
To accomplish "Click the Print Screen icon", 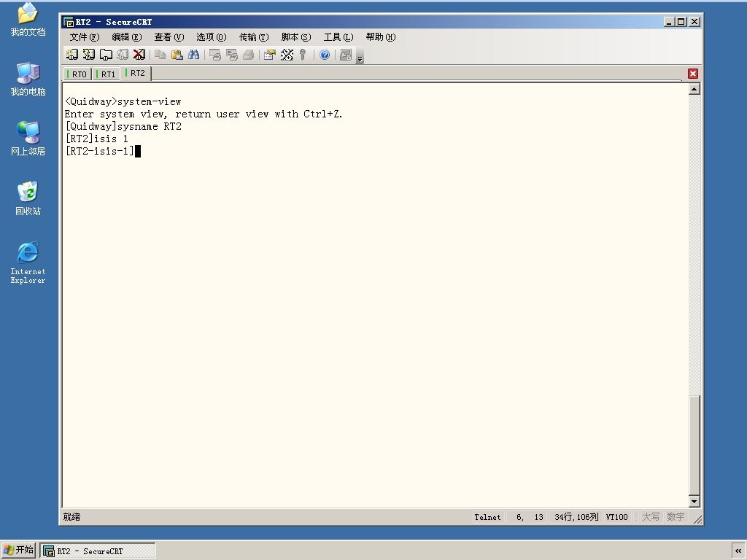I will pyautogui.click(x=215, y=55).
